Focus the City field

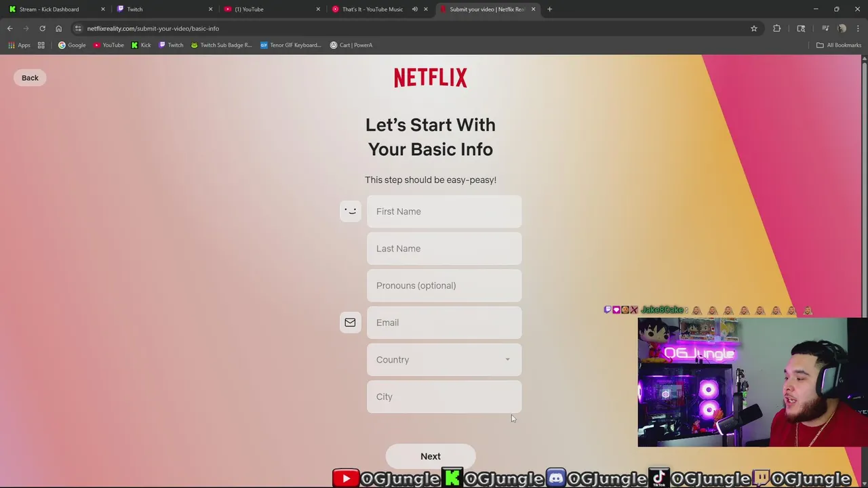click(x=444, y=396)
